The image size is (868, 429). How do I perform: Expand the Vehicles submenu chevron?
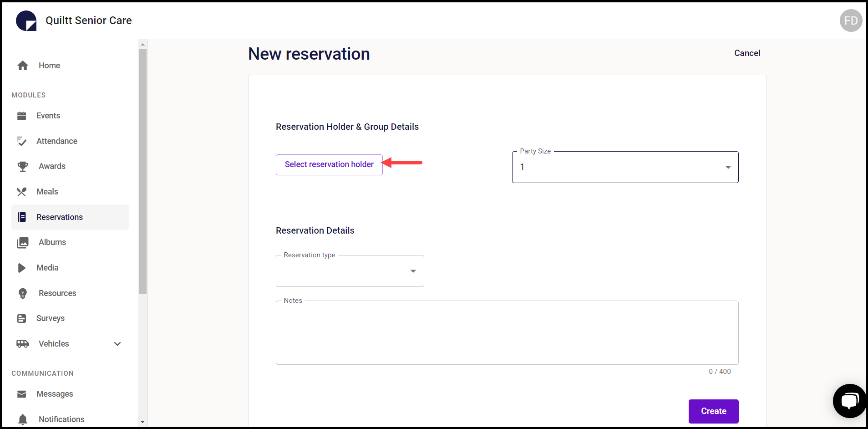click(117, 344)
